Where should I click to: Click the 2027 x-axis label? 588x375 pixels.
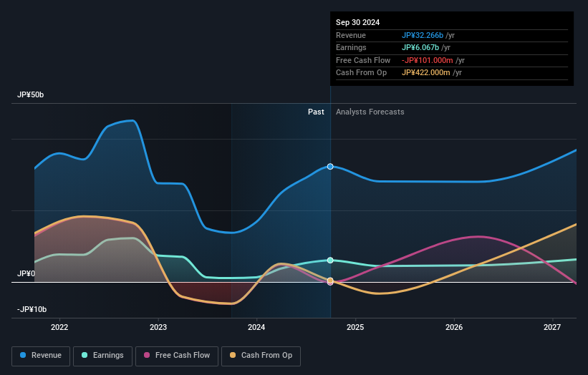(552, 328)
